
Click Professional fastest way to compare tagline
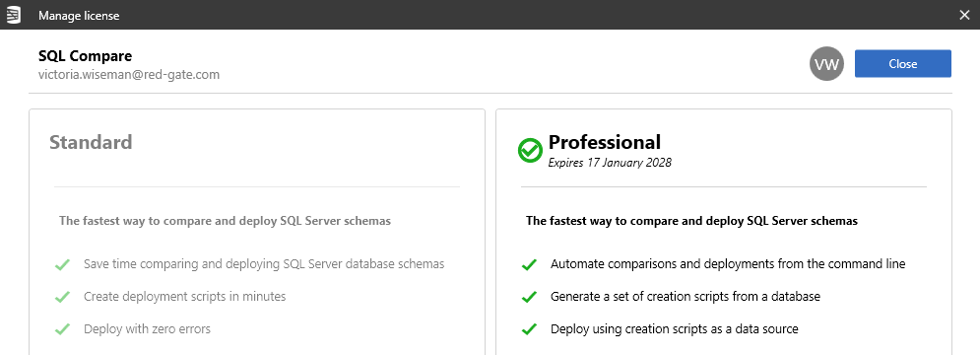[x=691, y=221]
